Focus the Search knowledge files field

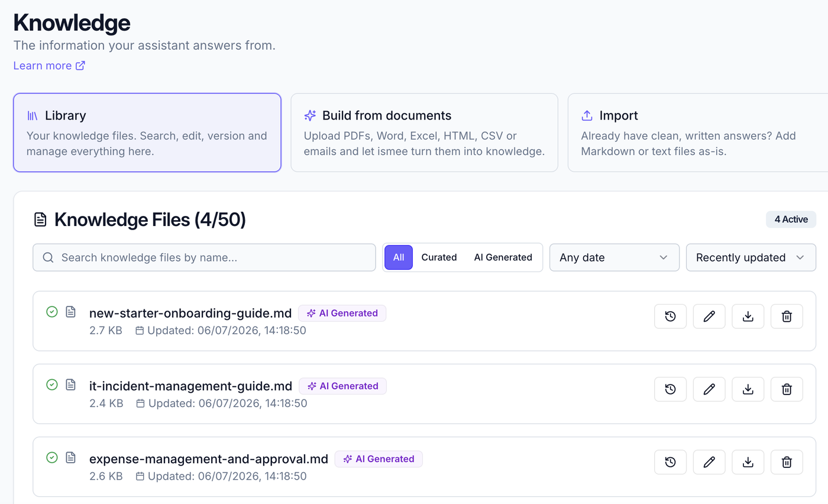point(204,257)
